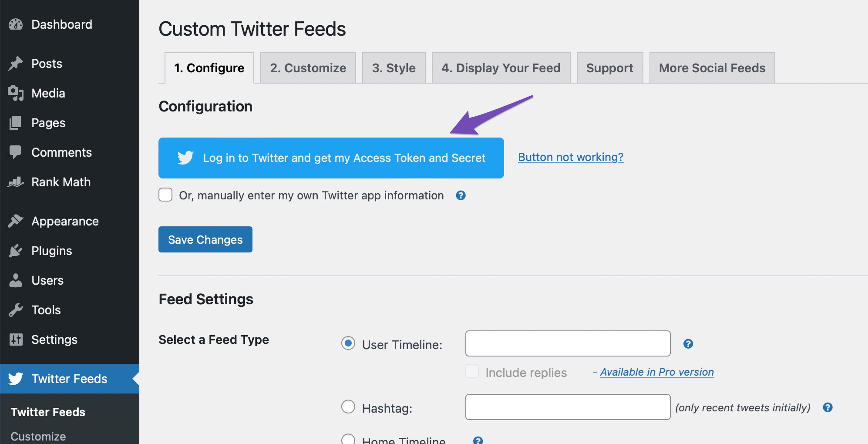Click the Users person icon
The image size is (868, 444).
coord(16,280)
